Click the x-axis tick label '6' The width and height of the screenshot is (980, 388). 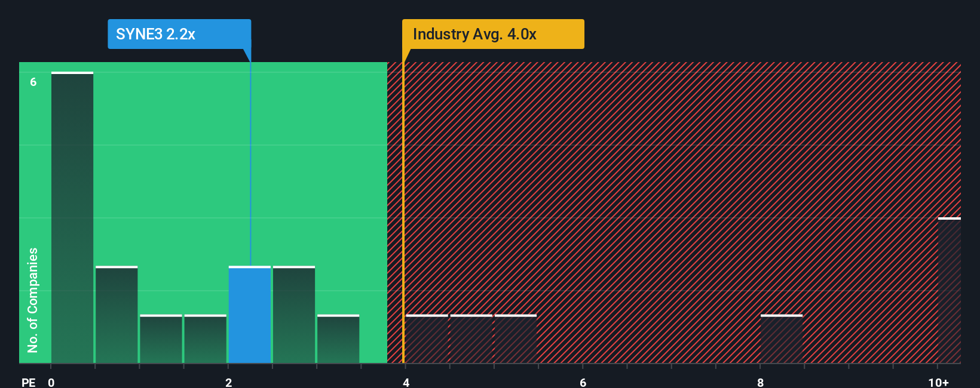tap(583, 383)
